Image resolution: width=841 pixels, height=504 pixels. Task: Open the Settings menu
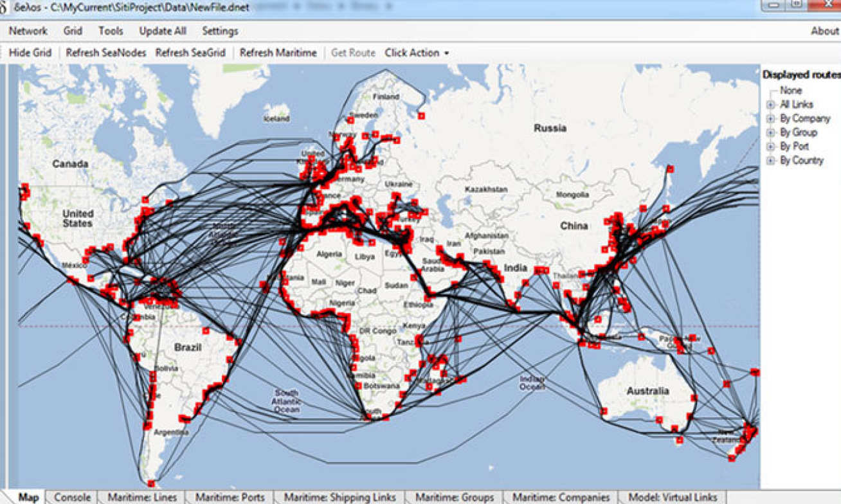[x=220, y=31]
